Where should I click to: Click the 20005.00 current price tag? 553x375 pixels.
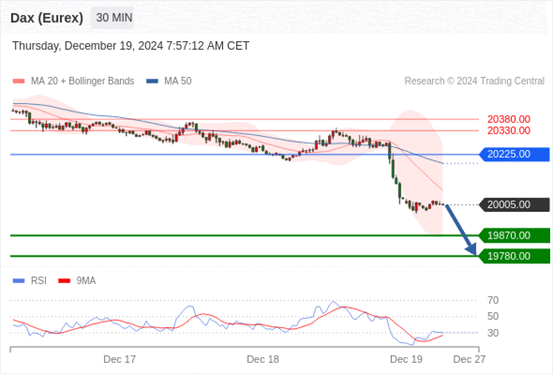click(x=514, y=205)
